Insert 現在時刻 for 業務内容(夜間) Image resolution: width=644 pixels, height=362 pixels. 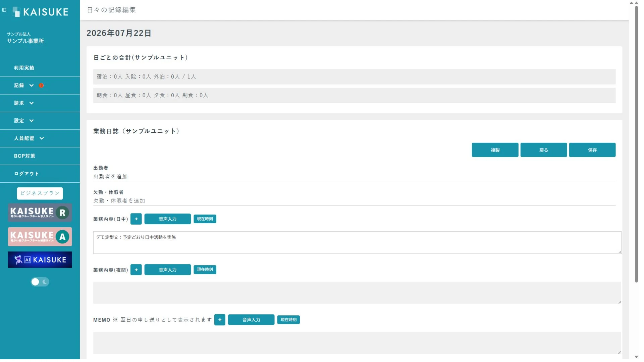pos(205,269)
